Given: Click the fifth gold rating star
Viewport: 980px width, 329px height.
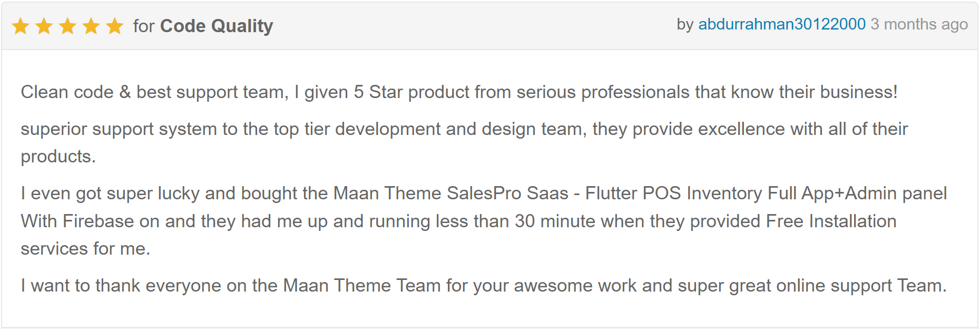Looking at the screenshot, I should click(114, 26).
